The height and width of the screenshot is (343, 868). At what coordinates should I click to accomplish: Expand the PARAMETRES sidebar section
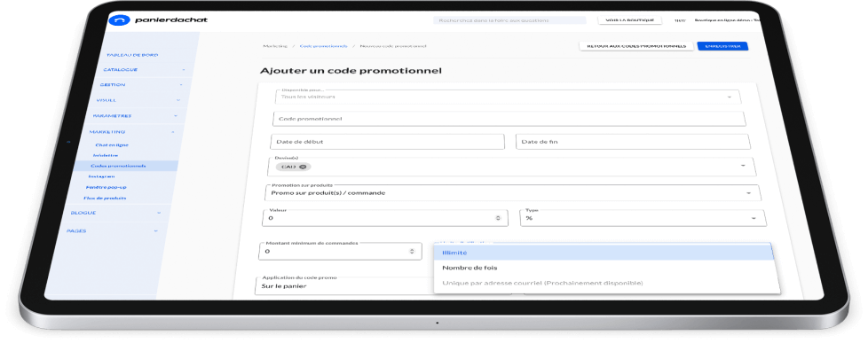176,116
